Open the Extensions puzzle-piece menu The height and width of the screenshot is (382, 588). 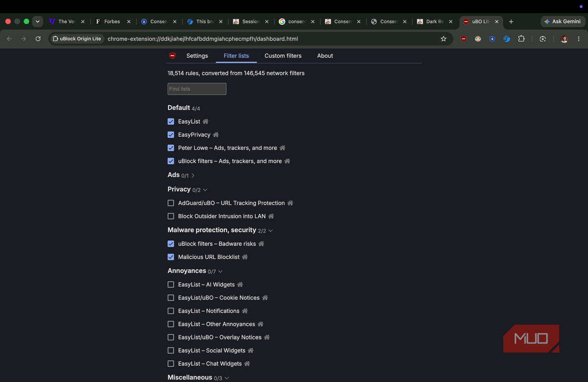pyautogui.click(x=521, y=39)
